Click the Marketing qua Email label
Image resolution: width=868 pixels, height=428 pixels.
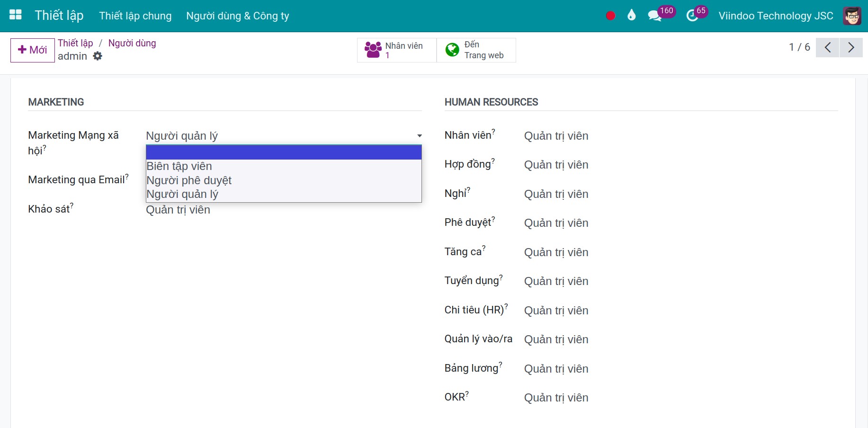[x=78, y=179]
